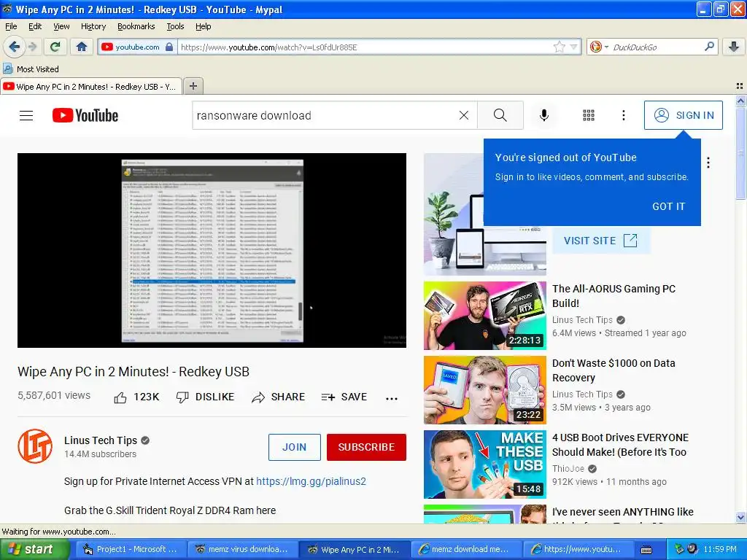This screenshot has width=747, height=560.
Task: Click the browser Back arrow button
Action: click(14, 47)
